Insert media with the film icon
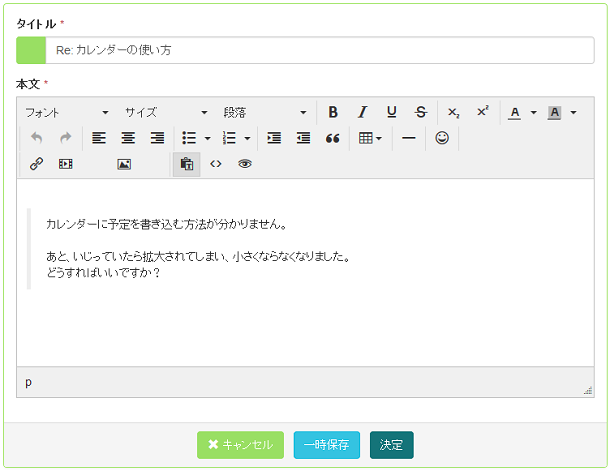The width and height of the screenshot is (610, 471). (x=65, y=164)
